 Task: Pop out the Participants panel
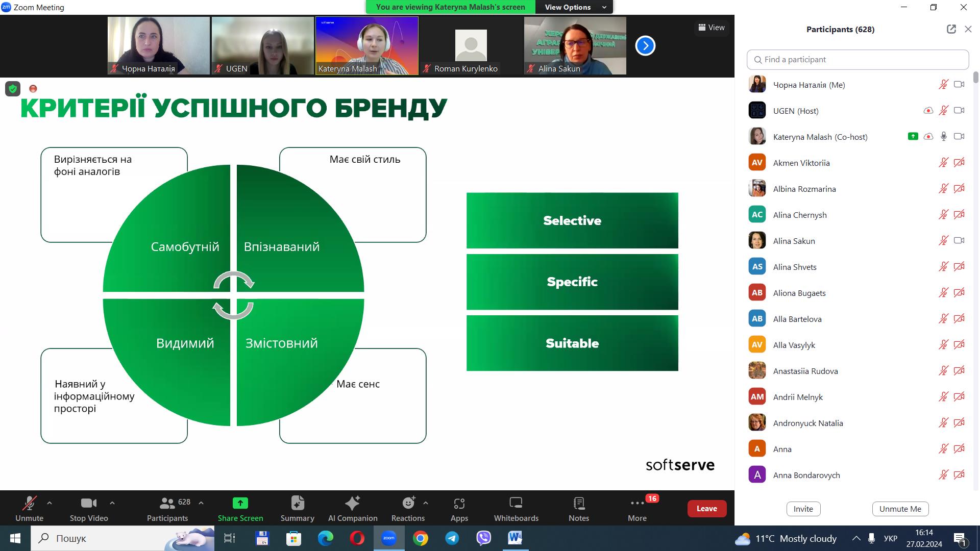click(951, 29)
